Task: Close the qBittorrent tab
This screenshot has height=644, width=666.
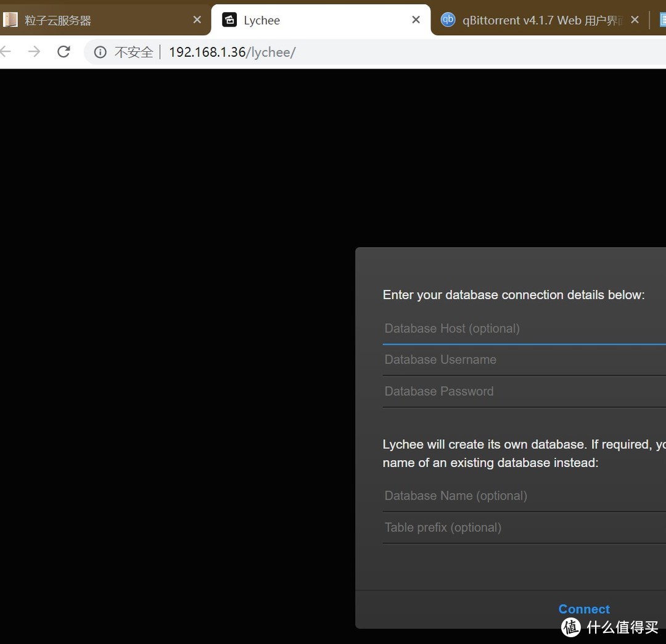Action: point(635,20)
